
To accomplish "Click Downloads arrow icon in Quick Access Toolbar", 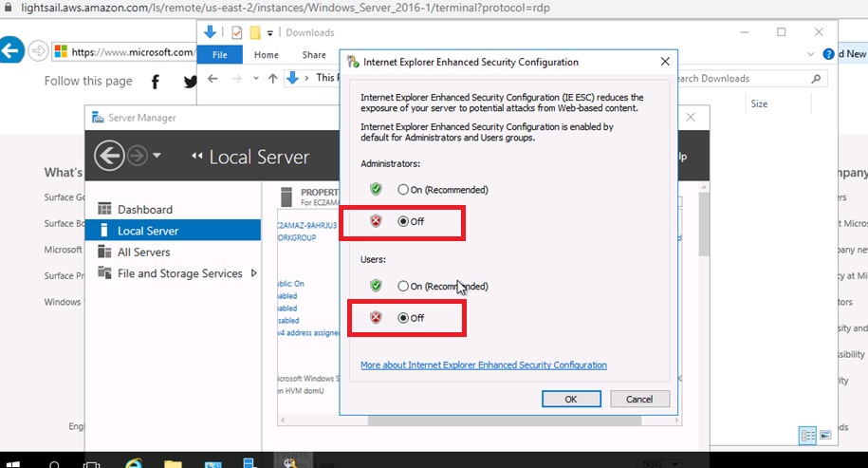I will pyautogui.click(x=210, y=32).
